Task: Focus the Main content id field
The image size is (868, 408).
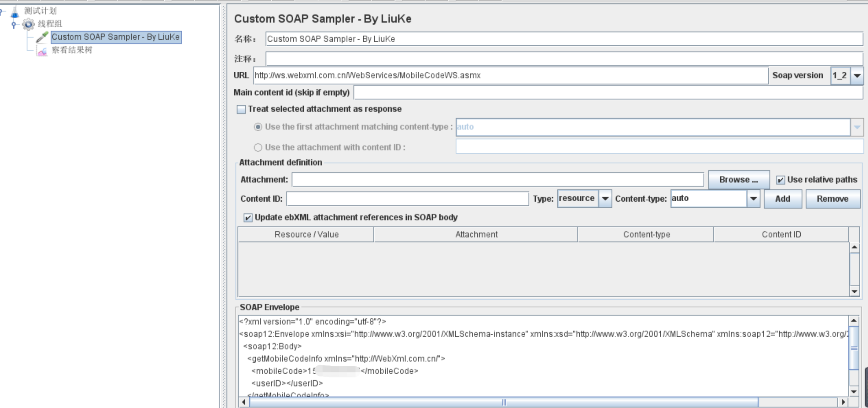Action: (608, 92)
